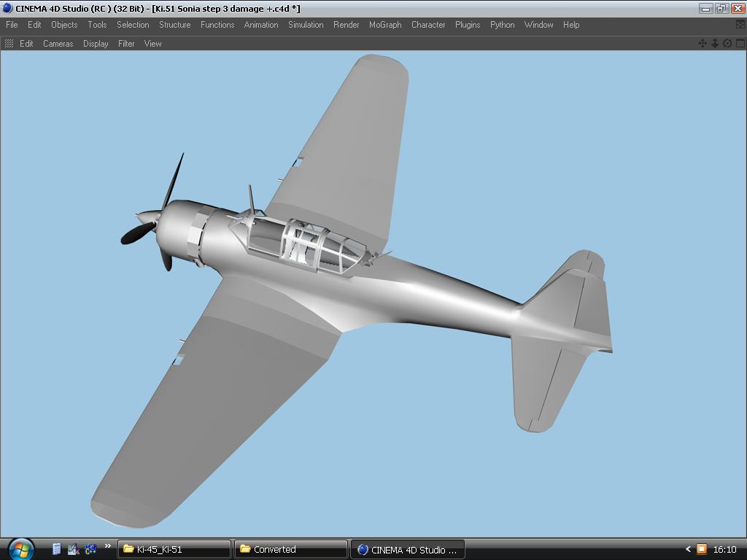This screenshot has width=747, height=560.
Task: Click the layout icon in menu bar corner
Action: pos(740,25)
